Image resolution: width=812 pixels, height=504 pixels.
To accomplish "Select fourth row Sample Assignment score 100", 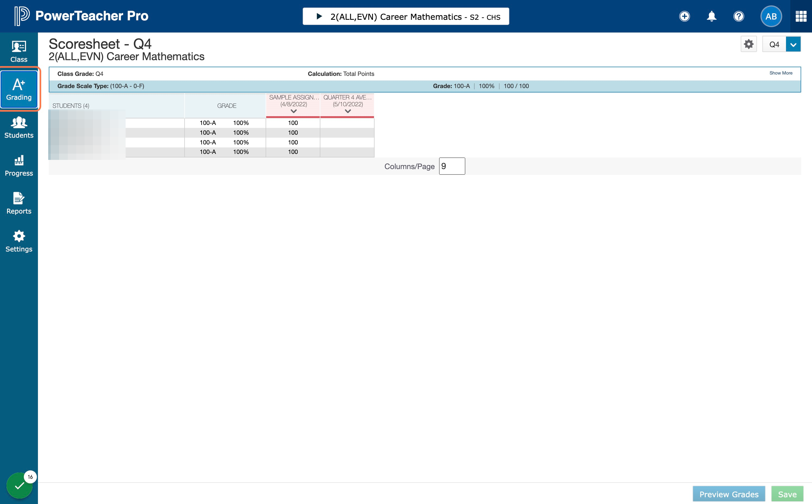I will coord(293,152).
